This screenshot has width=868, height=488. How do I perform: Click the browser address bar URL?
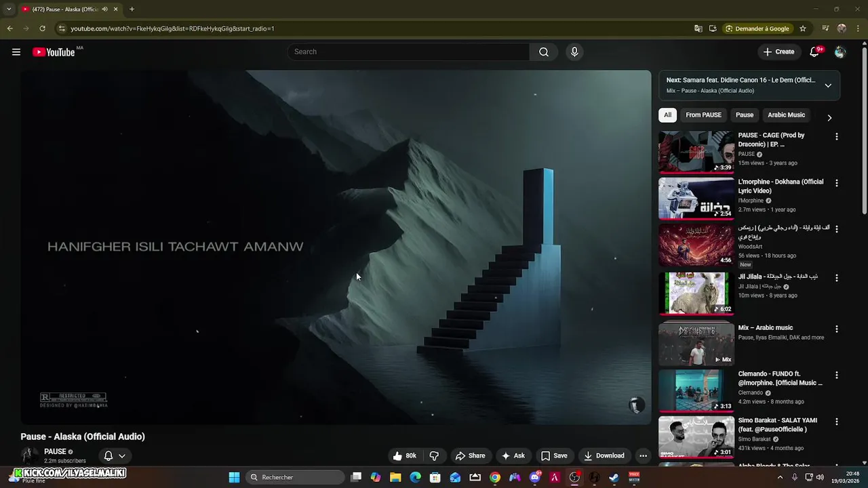(172, 28)
